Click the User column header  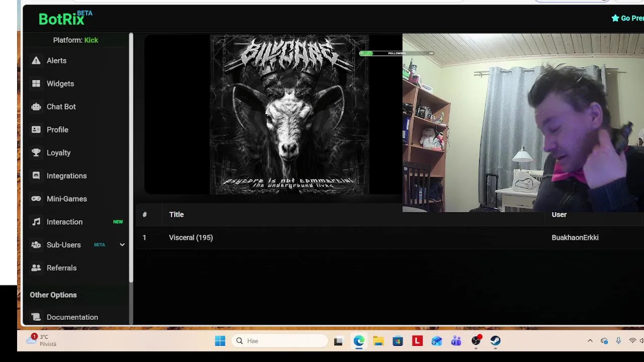[559, 215]
